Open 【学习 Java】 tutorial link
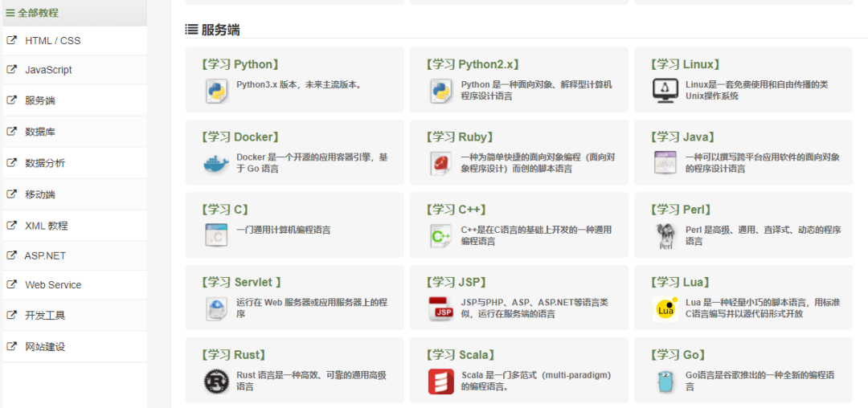The width and height of the screenshot is (868, 408). click(x=683, y=137)
